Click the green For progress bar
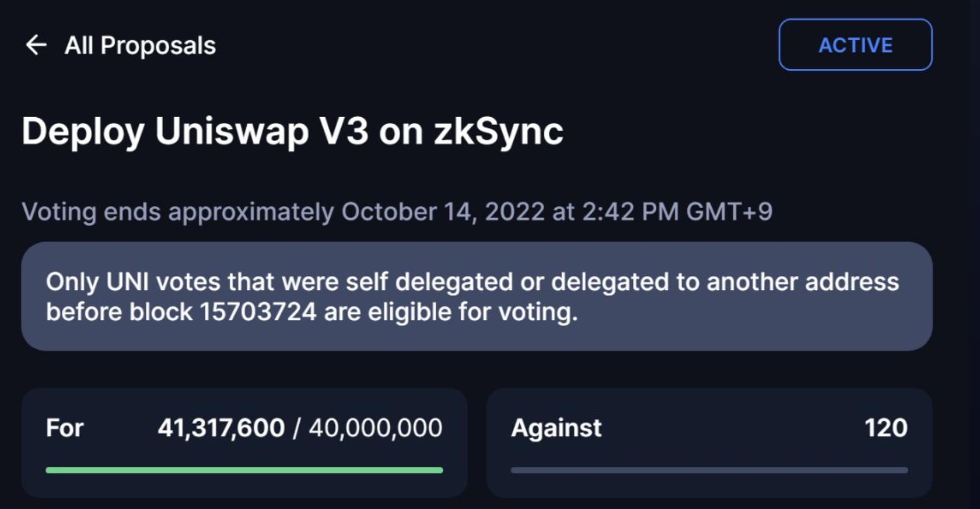980x509 pixels. tap(244, 471)
